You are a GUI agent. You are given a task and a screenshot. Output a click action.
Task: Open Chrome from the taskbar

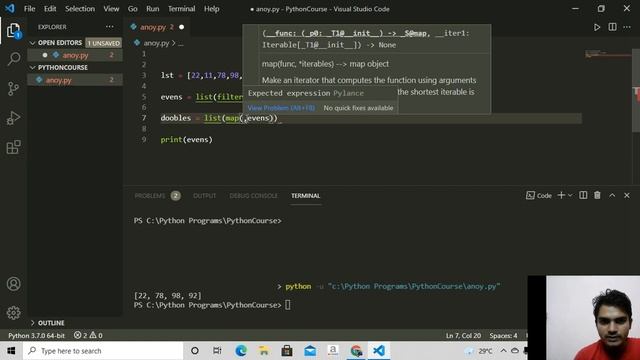tap(356, 351)
